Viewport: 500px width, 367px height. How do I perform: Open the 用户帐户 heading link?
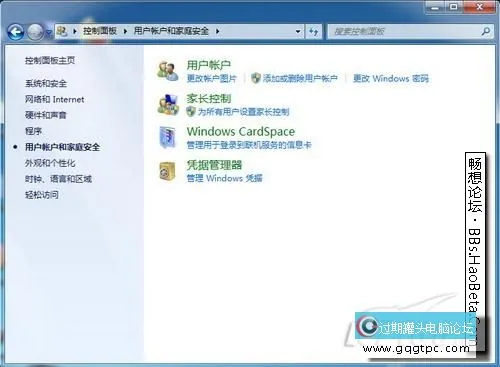(209, 65)
